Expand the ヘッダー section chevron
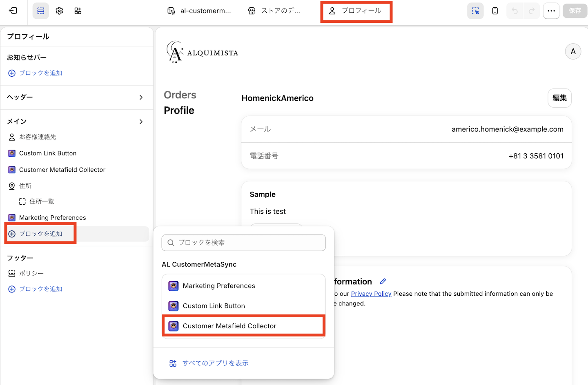This screenshot has height=385, width=588. click(141, 97)
